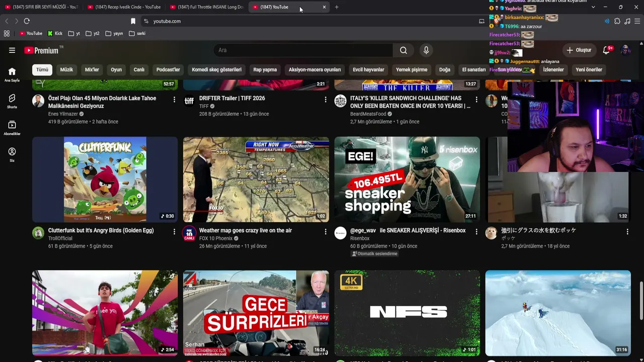644x362 pixels.
Task: Switch to the Full Throttle INSANE browser tab
Action: coord(206,7)
